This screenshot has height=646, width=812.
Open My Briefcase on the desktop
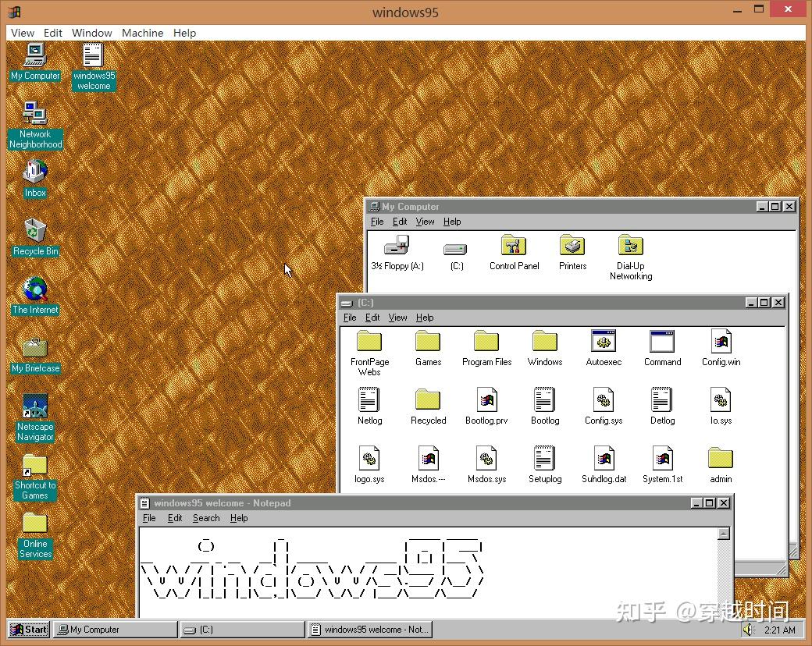(34, 349)
